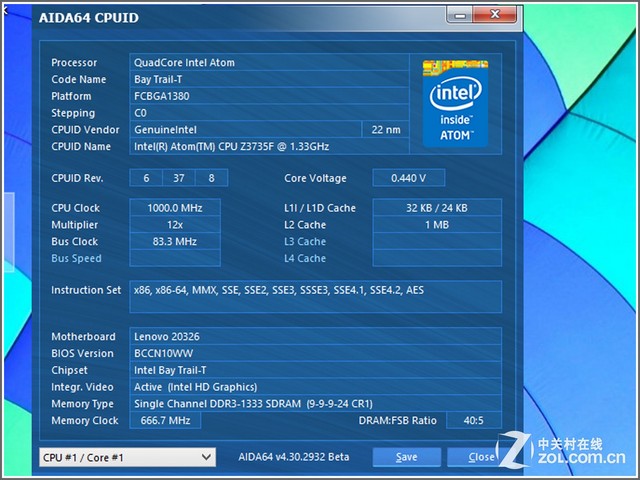Click the Memory Type label

82,404
